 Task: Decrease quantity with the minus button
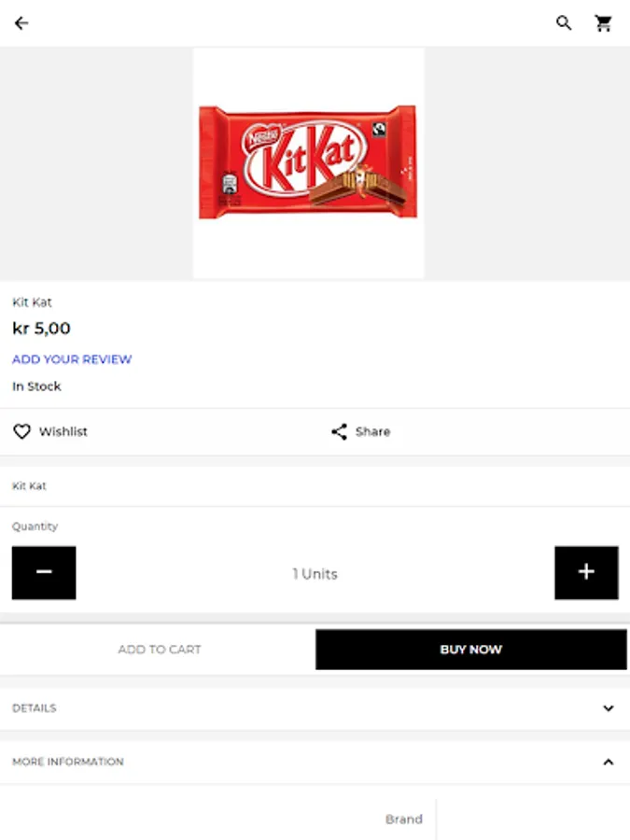pyautogui.click(x=44, y=572)
